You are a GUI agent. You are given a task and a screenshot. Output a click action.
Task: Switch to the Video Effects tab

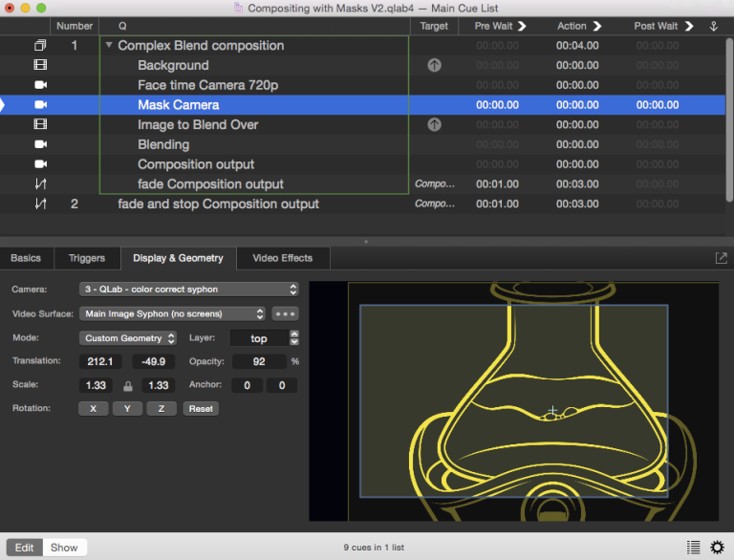click(282, 258)
